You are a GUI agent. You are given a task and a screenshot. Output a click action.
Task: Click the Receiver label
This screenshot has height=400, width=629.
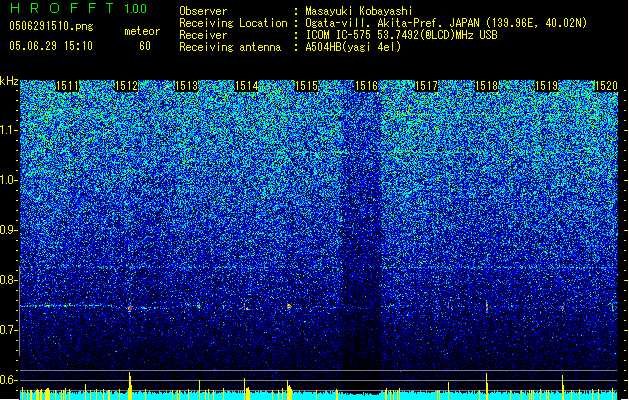(x=203, y=35)
